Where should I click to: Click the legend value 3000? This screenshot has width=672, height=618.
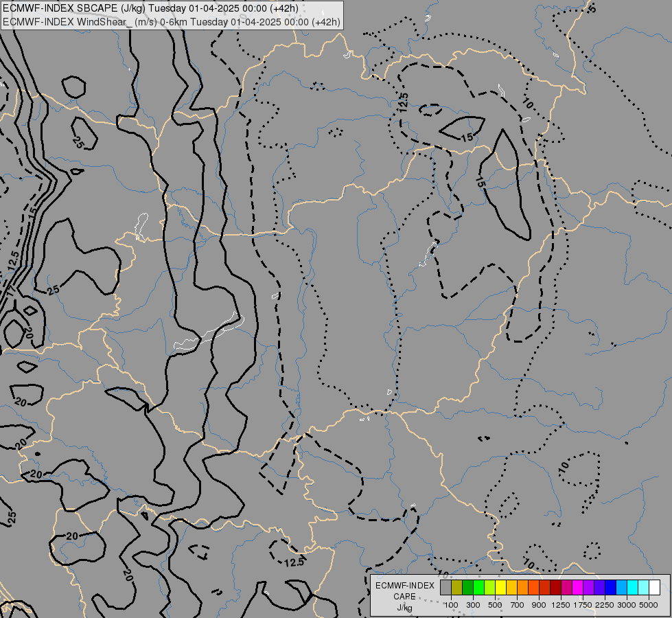pos(627,605)
